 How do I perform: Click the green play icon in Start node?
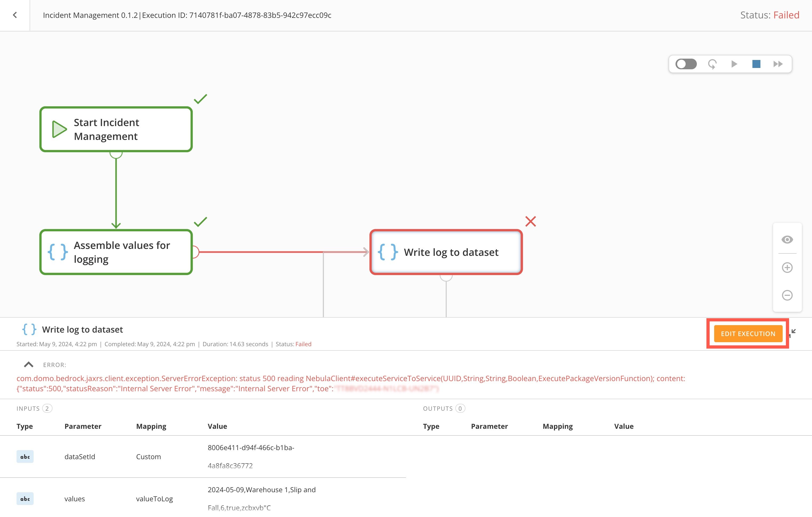pos(59,130)
